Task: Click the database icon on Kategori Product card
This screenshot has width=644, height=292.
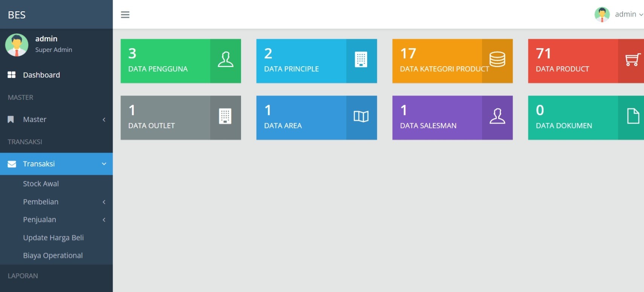Action: [x=497, y=59]
